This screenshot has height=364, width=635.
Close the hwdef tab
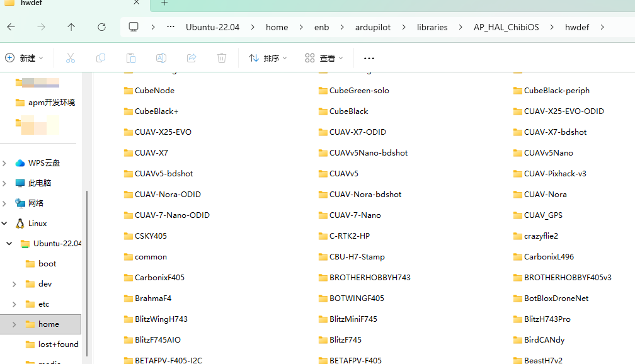[x=137, y=3]
